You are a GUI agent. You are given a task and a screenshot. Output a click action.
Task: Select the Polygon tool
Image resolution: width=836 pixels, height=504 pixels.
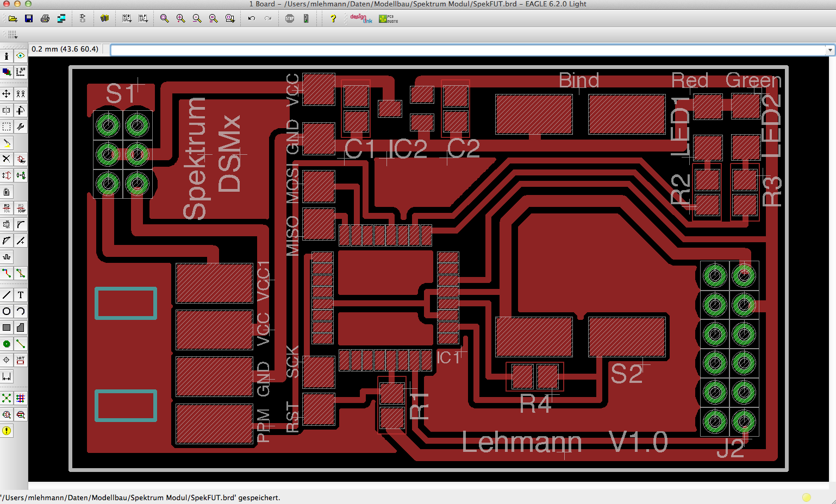[21, 327]
